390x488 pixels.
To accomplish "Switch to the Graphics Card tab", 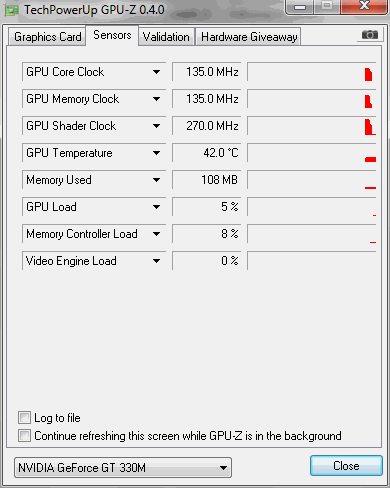I will click(47, 37).
